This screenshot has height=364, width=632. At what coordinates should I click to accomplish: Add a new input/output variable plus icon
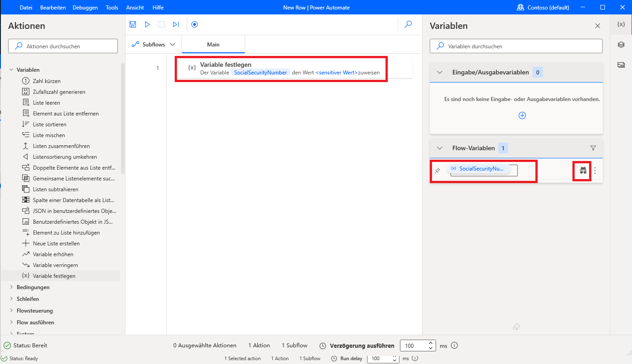point(522,115)
